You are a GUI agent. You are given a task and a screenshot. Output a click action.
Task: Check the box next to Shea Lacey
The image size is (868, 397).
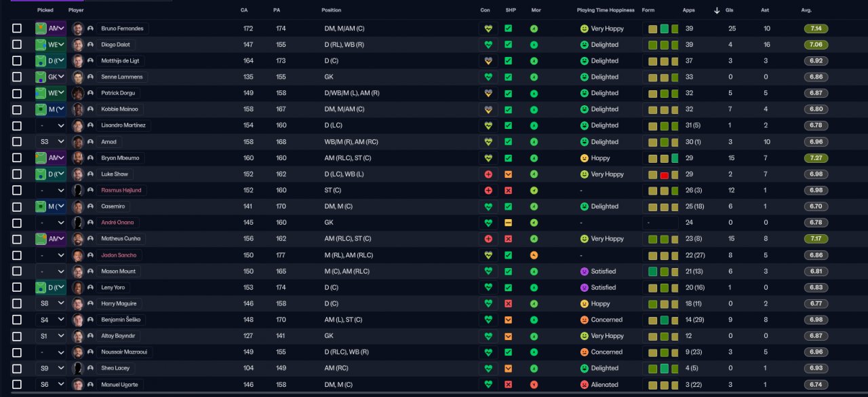[17, 368]
